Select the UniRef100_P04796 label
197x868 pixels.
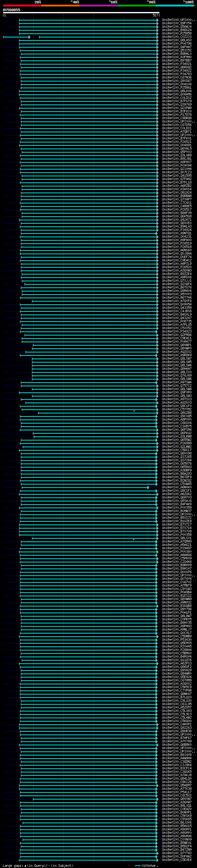(x=177, y=43)
